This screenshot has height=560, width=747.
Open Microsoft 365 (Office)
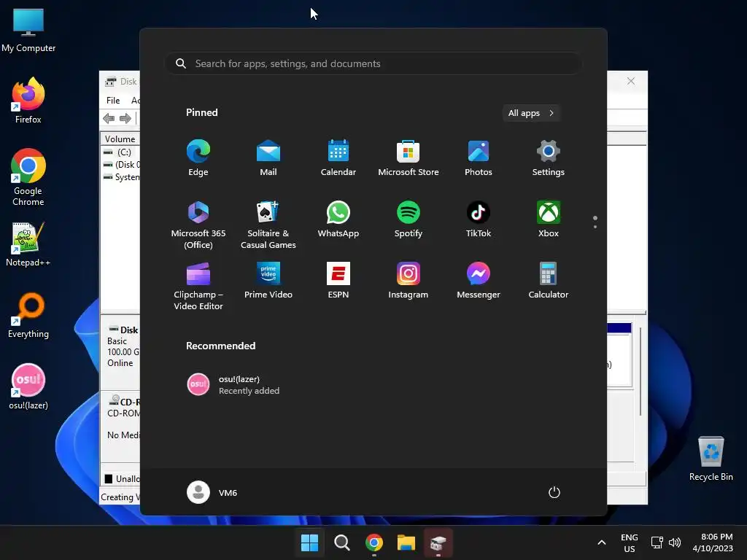[x=198, y=225]
